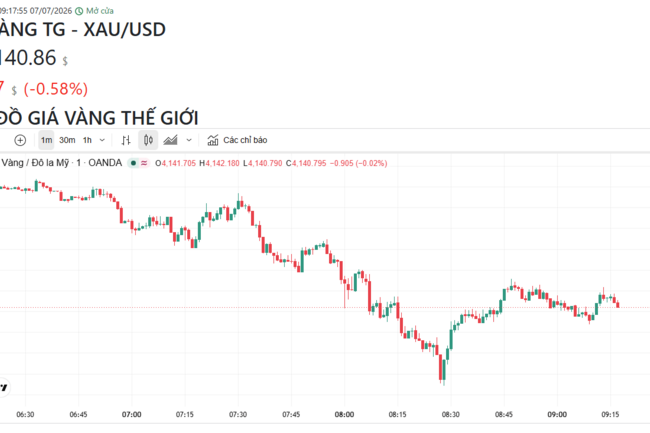Screen dimensions: 650x433
Task: Toggle the green market status dot
Action: [x=133, y=163]
